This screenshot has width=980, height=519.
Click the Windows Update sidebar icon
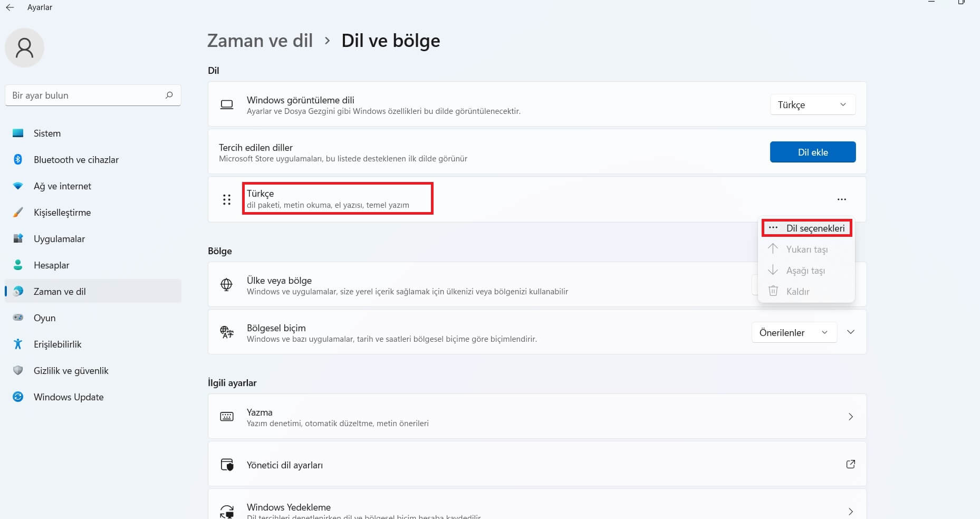coord(18,397)
